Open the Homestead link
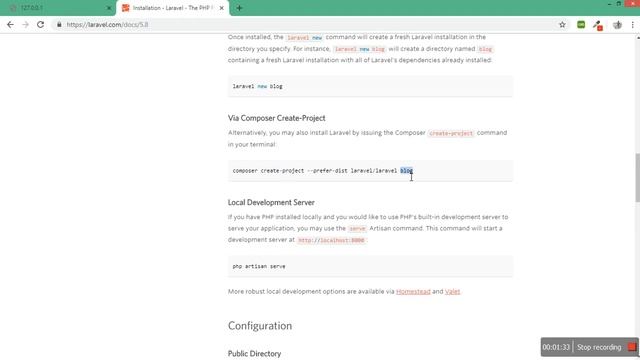The image size is (640, 360). click(413, 291)
